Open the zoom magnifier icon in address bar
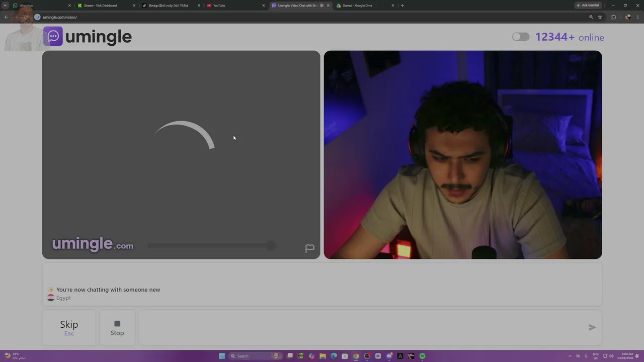Screen dimensions: 644x362 coord(591,17)
